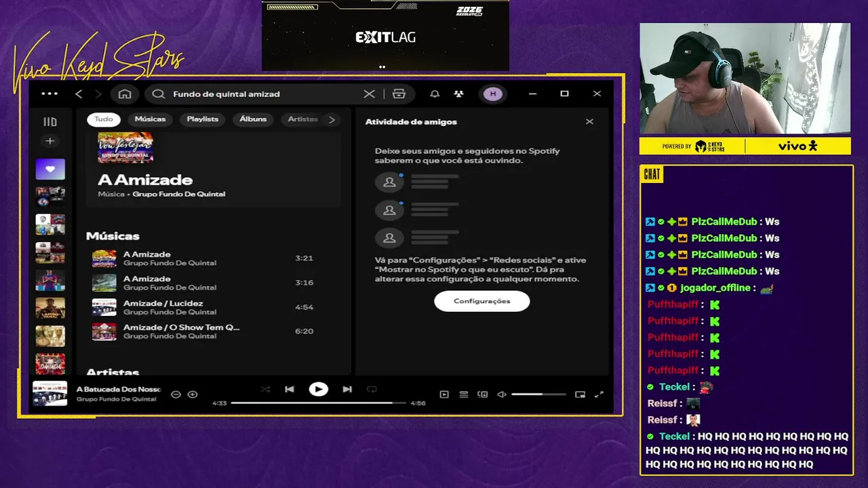Open the now playing album cover
The width and height of the screenshot is (868, 488).
(x=50, y=394)
